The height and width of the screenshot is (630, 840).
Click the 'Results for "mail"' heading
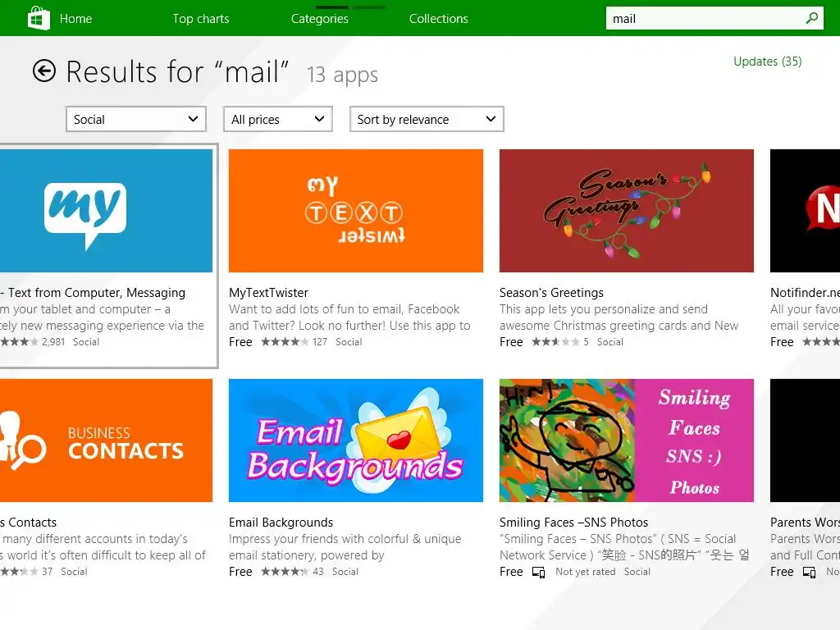coord(177,71)
